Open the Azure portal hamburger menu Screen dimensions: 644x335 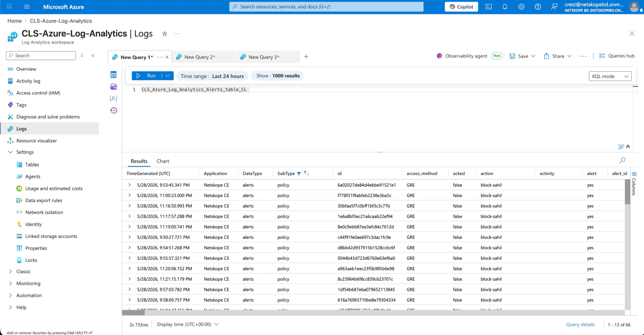point(27,7)
